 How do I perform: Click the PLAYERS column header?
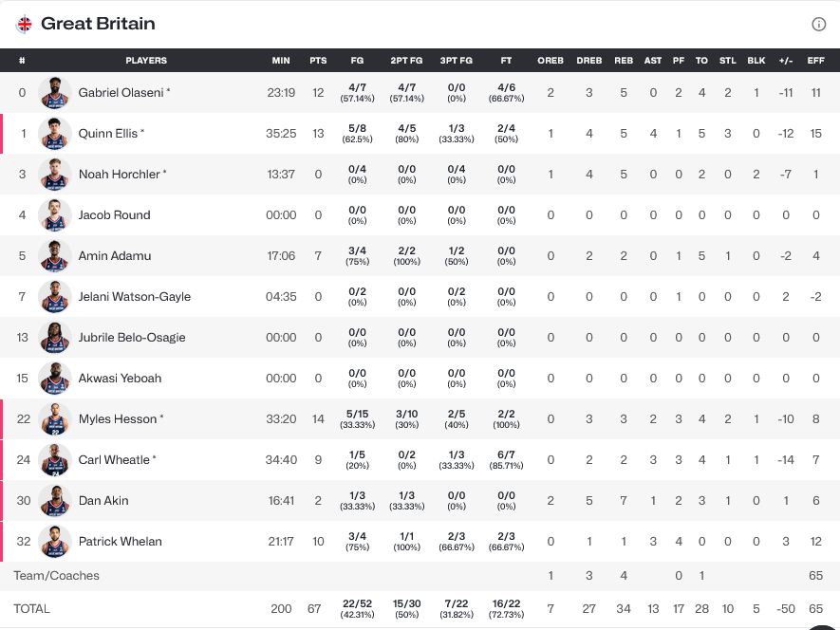point(146,61)
